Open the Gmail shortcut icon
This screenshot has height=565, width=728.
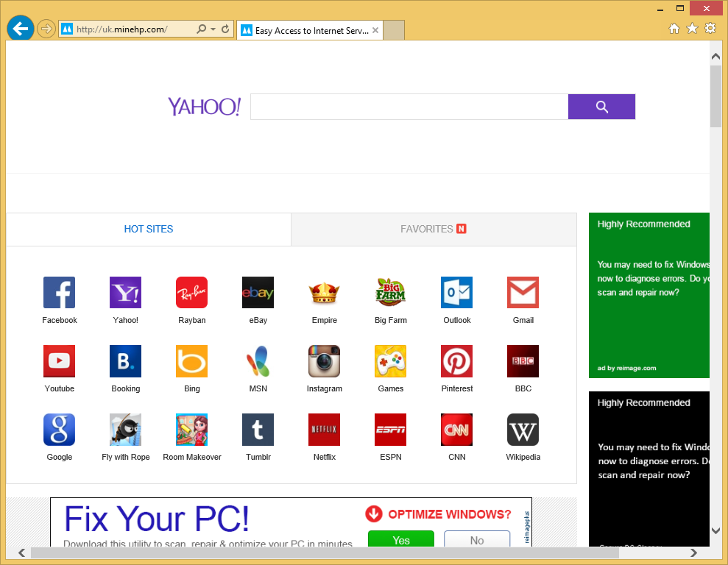click(x=523, y=292)
